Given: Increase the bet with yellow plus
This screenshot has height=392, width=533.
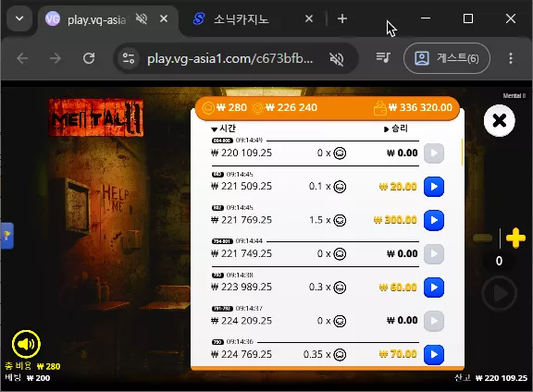Looking at the screenshot, I should (x=515, y=238).
